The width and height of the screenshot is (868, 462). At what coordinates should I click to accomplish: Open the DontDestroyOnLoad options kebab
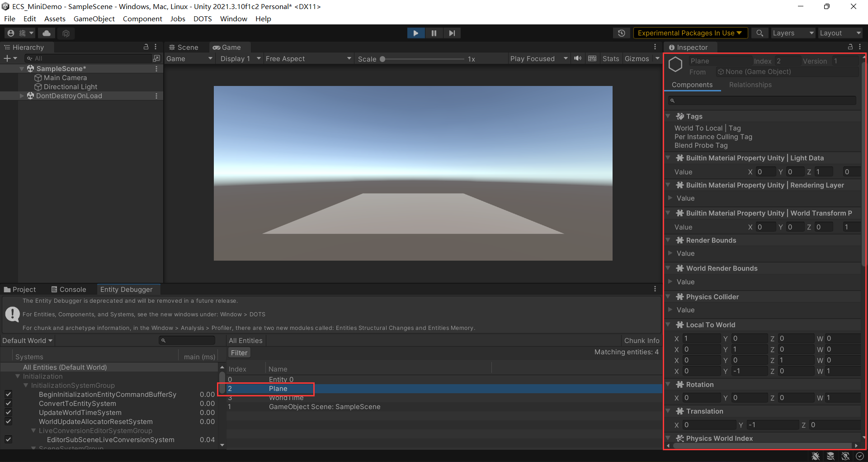(x=156, y=96)
